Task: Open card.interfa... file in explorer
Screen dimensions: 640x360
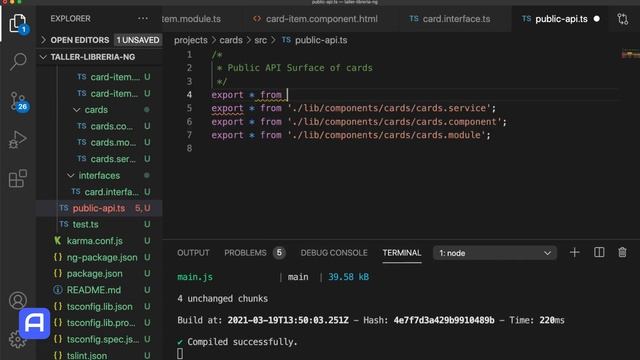Action: tap(111, 192)
